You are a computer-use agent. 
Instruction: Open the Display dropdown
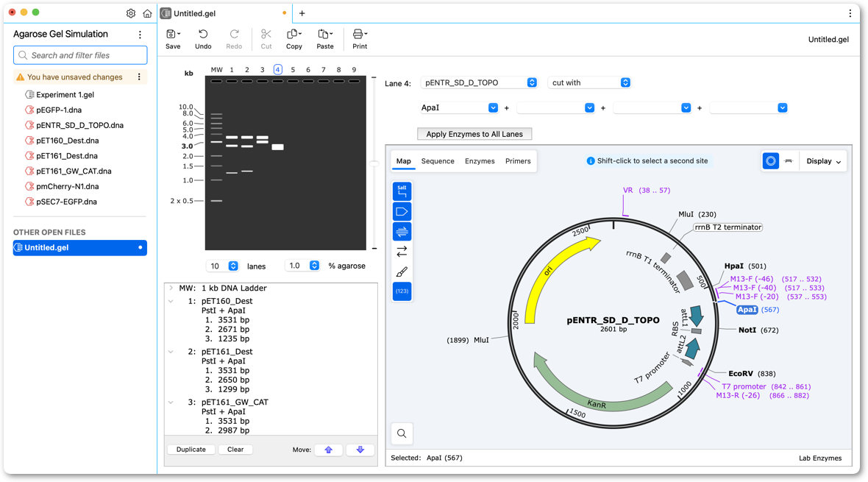tap(823, 161)
